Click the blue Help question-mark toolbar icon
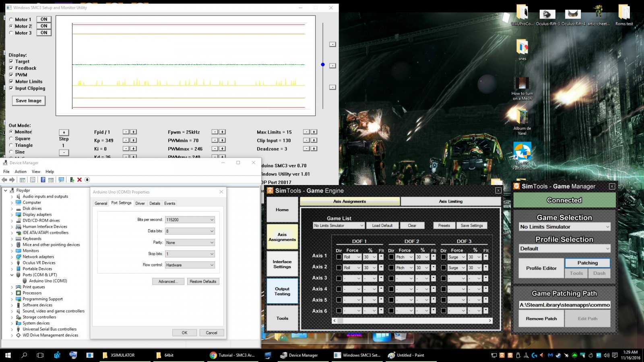 (43, 180)
